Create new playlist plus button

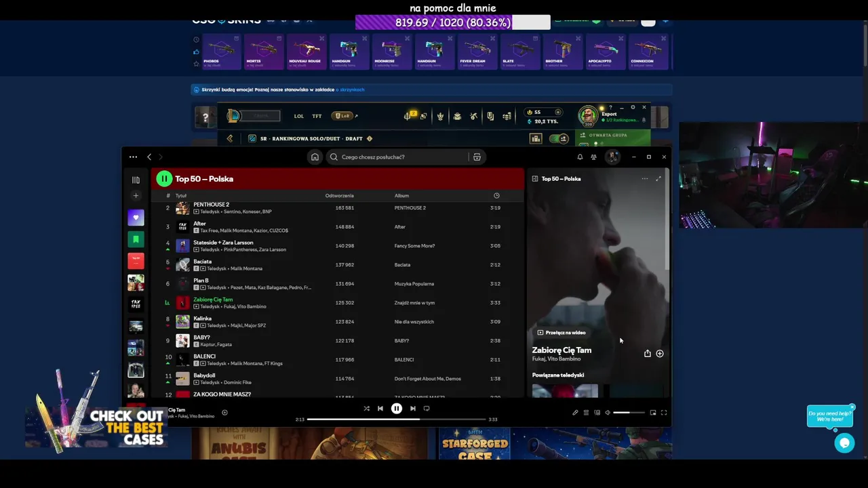pyautogui.click(x=136, y=196)
